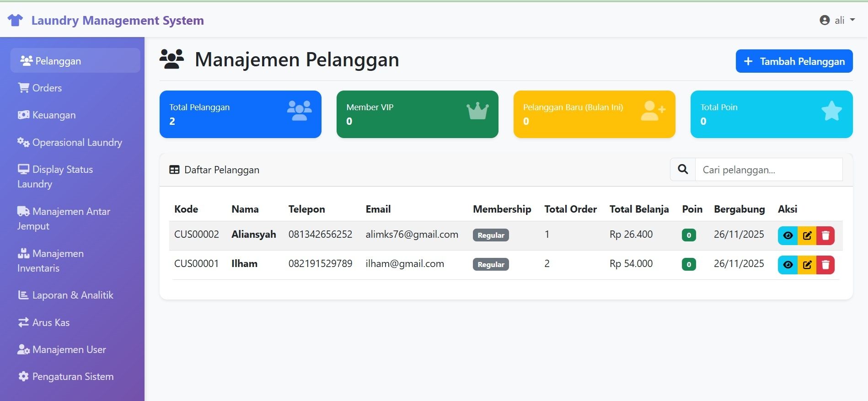Edit the Ilham customer record
Screen dimensions: 868x401
point(807,265)
